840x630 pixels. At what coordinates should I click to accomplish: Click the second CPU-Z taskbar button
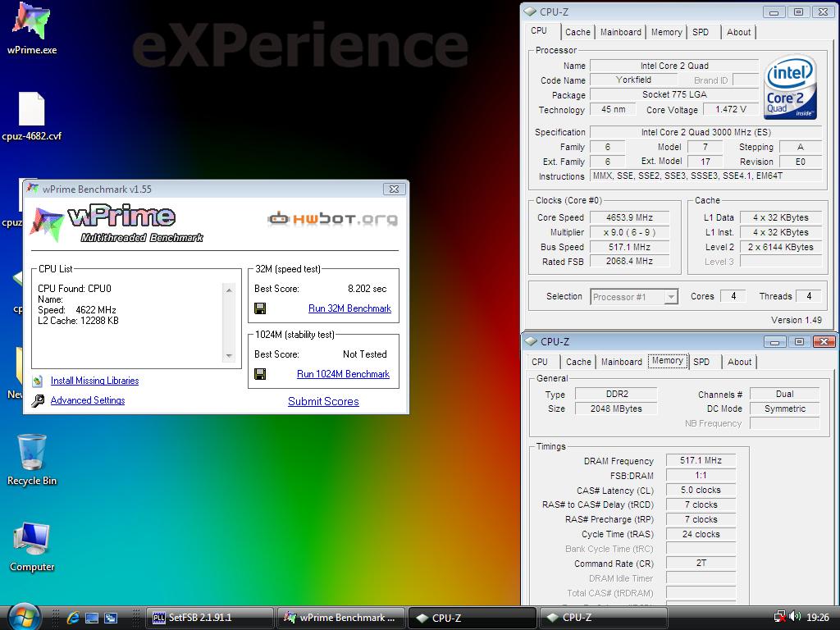pos(603,618)
